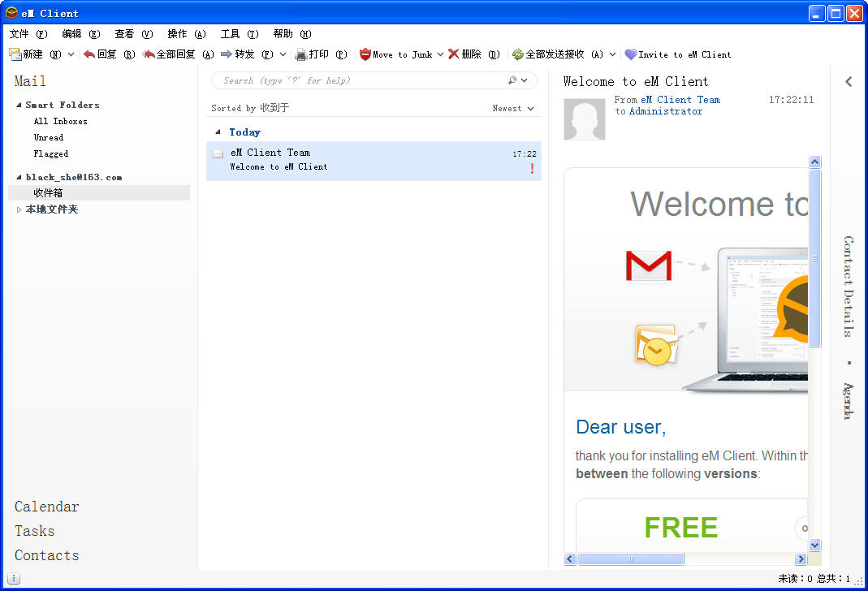Click the Reply (回复) toolbar button
868x591 pixels.
(x=109, y=54)
